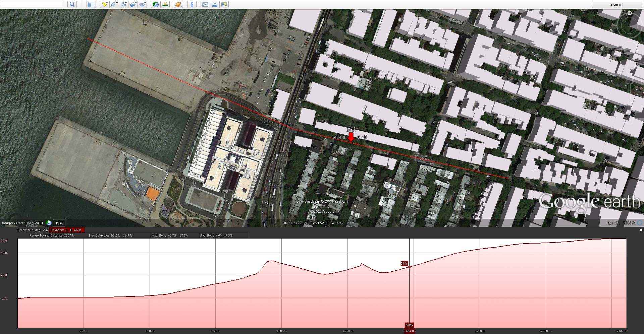Click the streaming indicator circle at status bar end

[640, 223]
